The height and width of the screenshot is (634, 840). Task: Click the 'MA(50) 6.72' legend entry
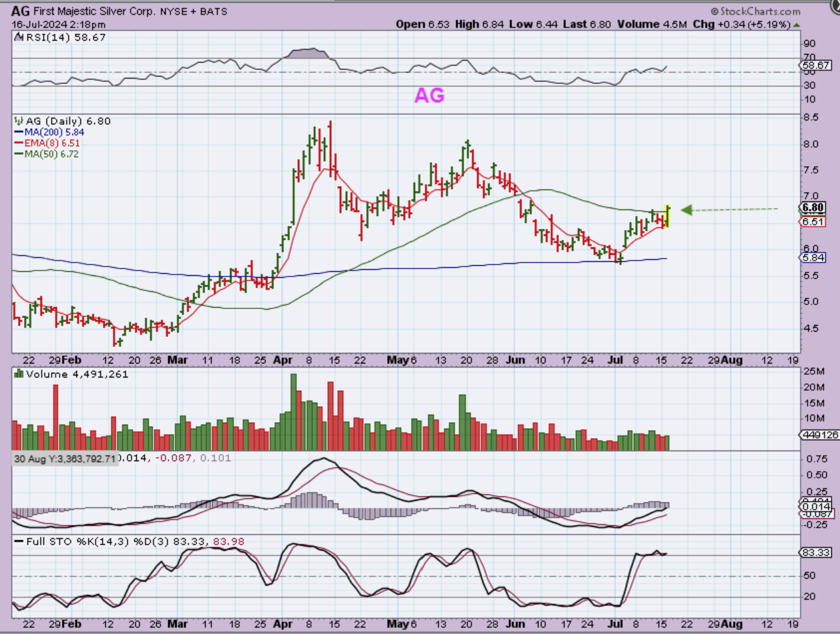51,154
